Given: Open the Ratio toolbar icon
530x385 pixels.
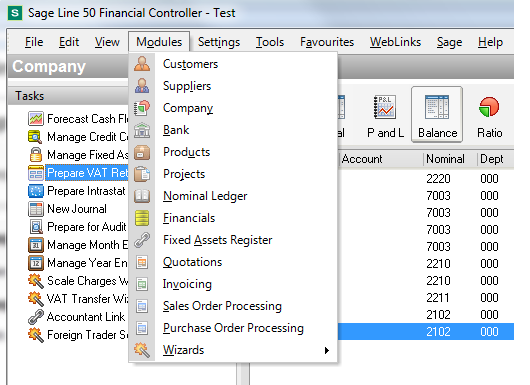Looking at the screenshot, I should pos(489,116).
